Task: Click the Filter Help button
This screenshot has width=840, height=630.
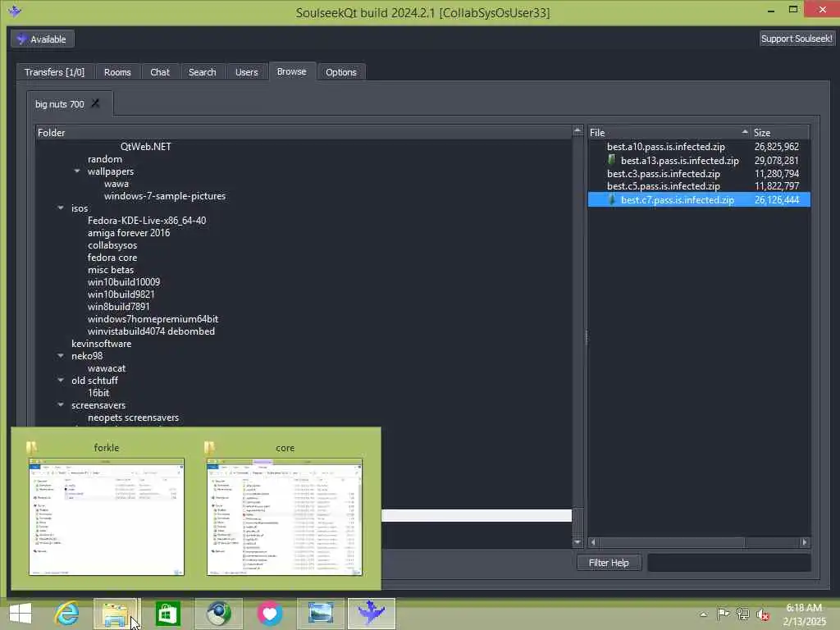Action: [609, 563]
